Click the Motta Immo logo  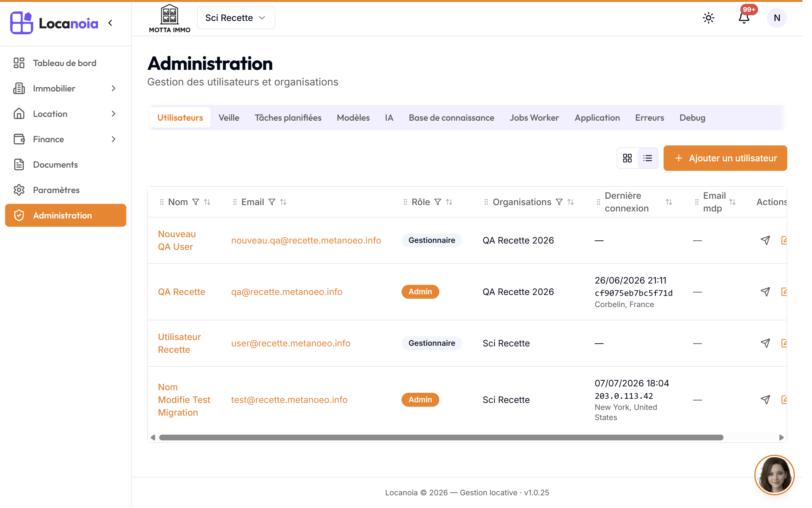169,18
